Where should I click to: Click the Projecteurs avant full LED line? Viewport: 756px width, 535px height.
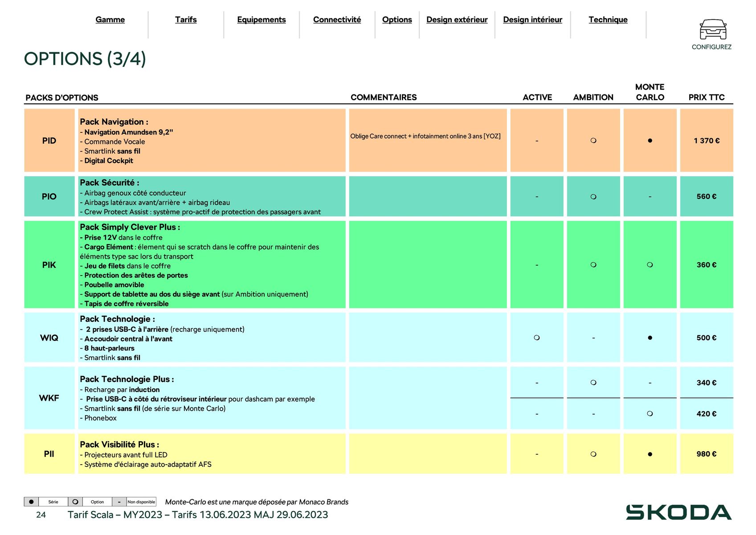pos(124,455)
